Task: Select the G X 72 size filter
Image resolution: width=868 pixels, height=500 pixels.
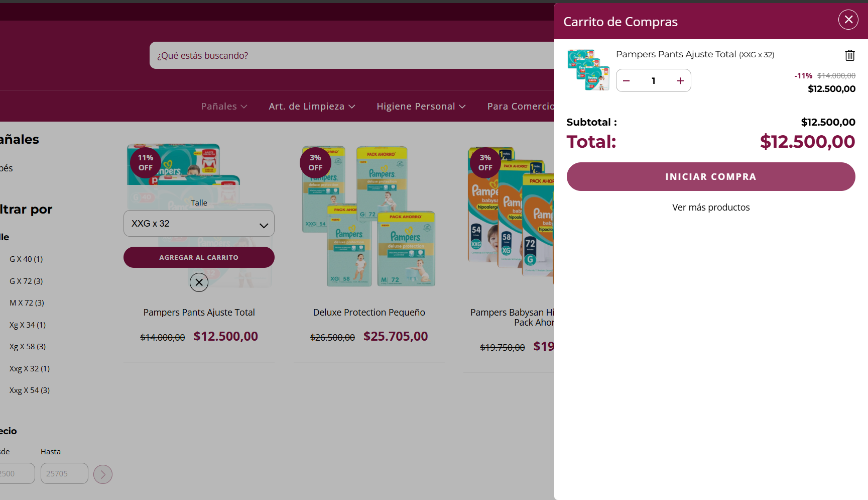Action: [26, 281]
